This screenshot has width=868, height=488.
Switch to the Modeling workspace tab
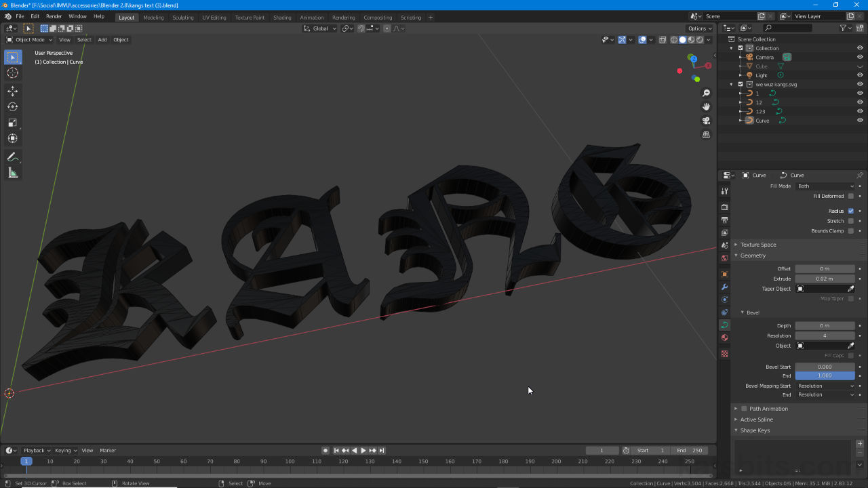pos(153,18)
